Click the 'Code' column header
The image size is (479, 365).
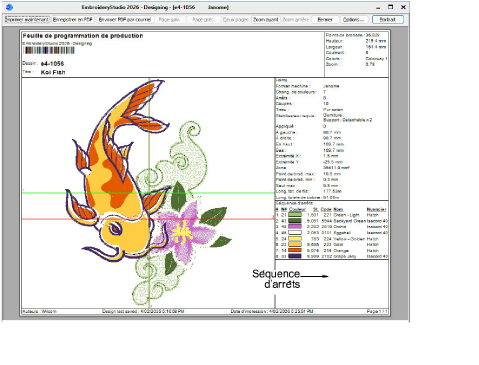326,209
